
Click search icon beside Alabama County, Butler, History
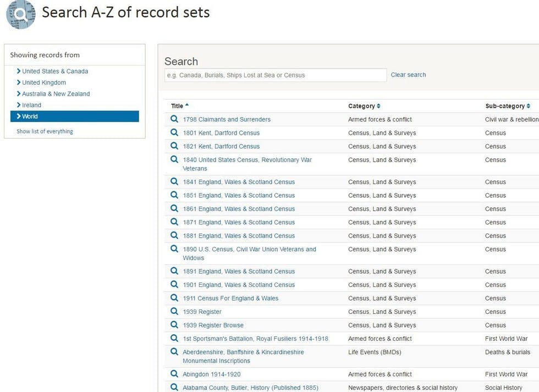[x=174, y=387]
